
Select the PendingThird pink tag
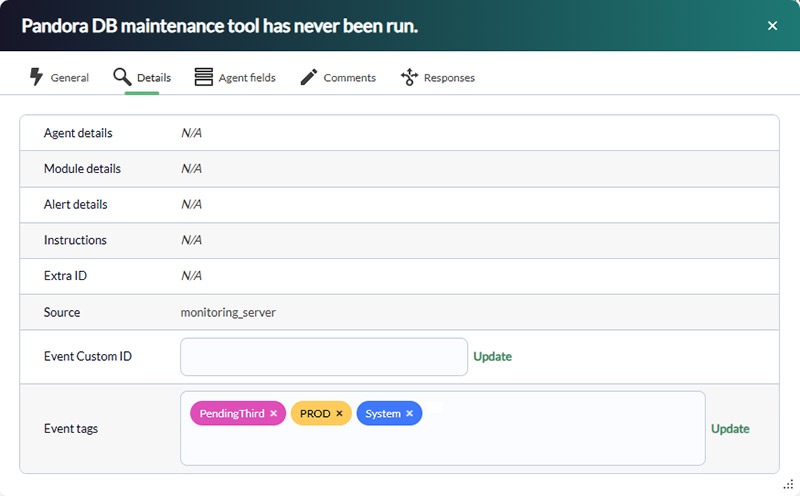232,413
